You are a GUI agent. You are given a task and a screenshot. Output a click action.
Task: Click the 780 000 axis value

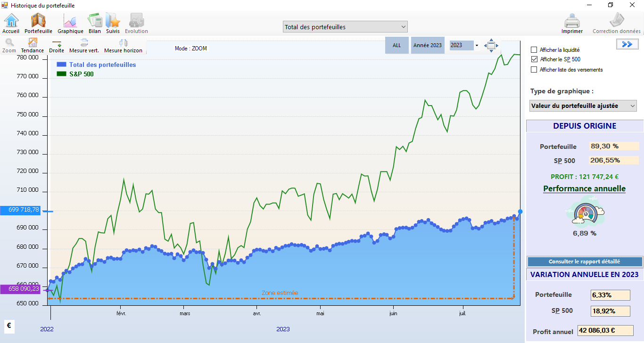27,57
